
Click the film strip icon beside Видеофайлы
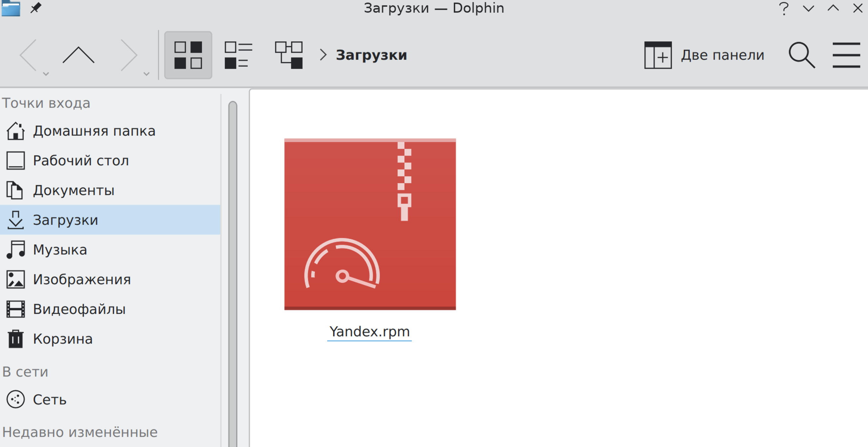(x=16, y=309)
